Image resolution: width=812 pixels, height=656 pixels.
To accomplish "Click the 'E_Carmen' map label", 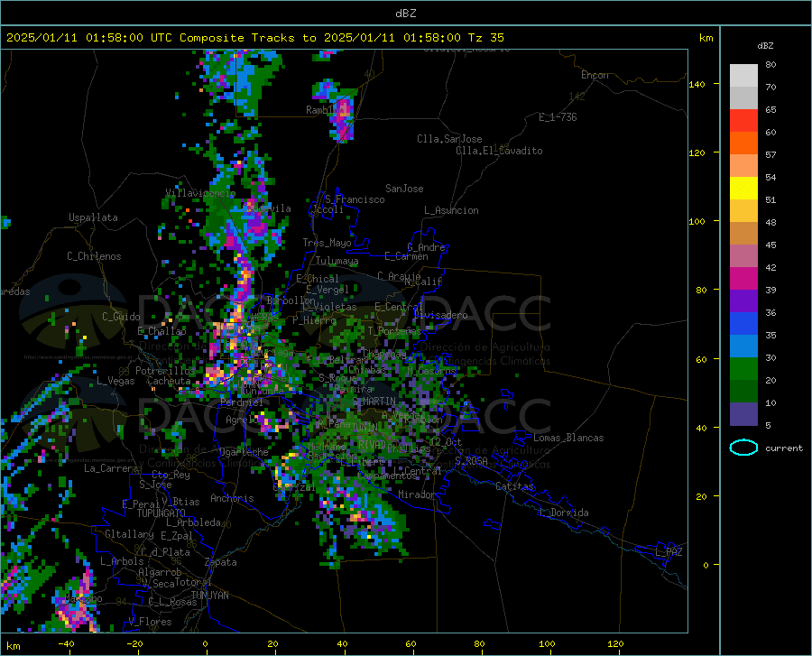I will pyautogui.click(x=406, y=256).
